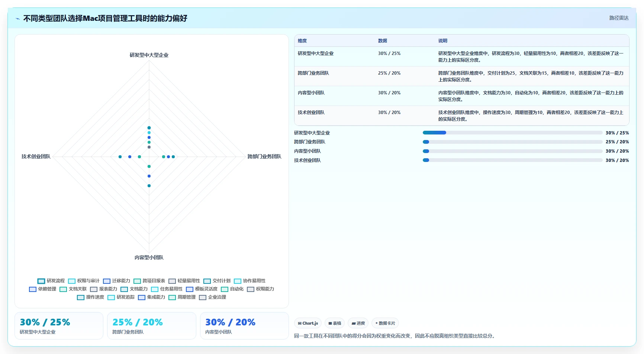The height and width of the screenshot is (354, 644).
Task: Open the 30% / 20% 内容型小团队 stat card
Action: tap(244, 326)
